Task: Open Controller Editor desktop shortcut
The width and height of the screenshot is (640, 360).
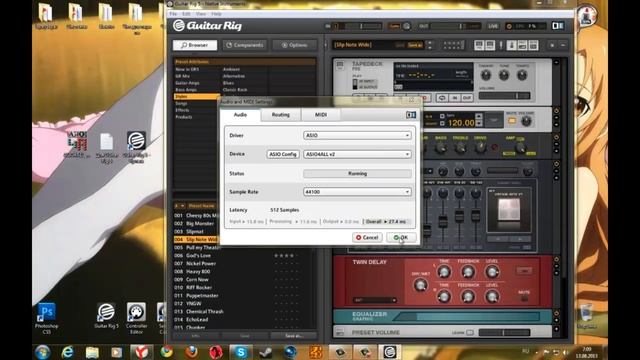Action: [x=136, y=318]
